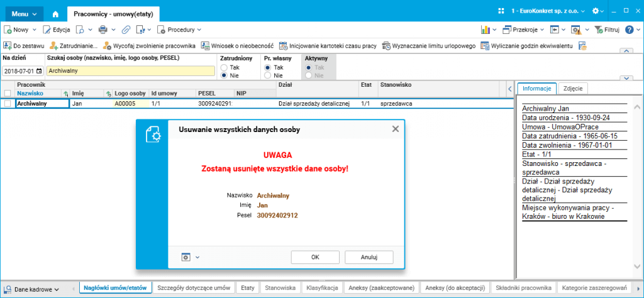Expand the printer dropdown arrow
The image size is (644, 298).
pos(113,30)
